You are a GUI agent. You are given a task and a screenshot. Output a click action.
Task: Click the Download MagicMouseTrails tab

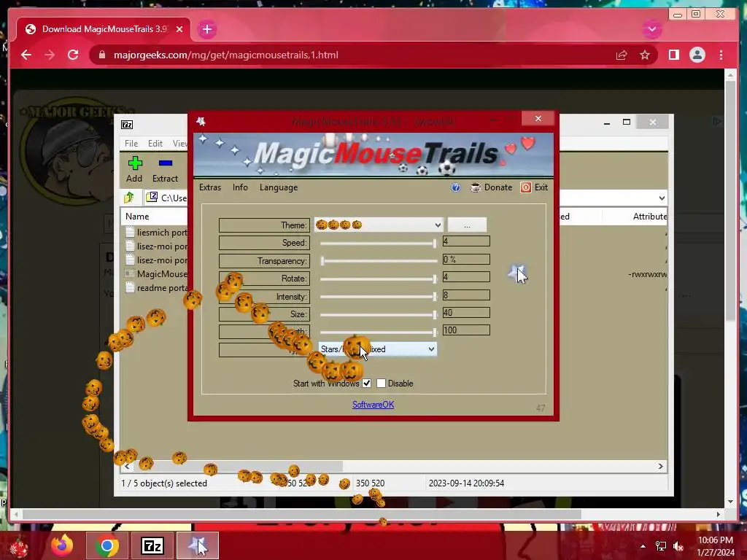pyautogui.click(x=104, y=29)
